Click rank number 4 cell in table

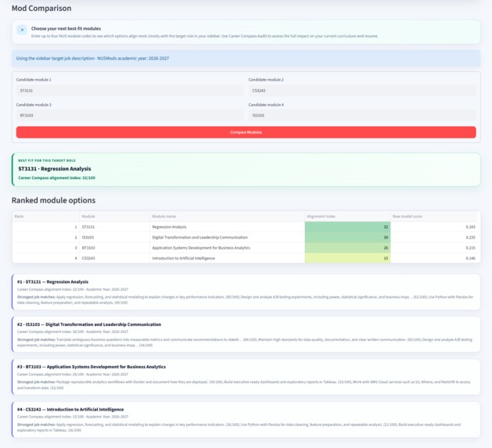click(46, 258)
